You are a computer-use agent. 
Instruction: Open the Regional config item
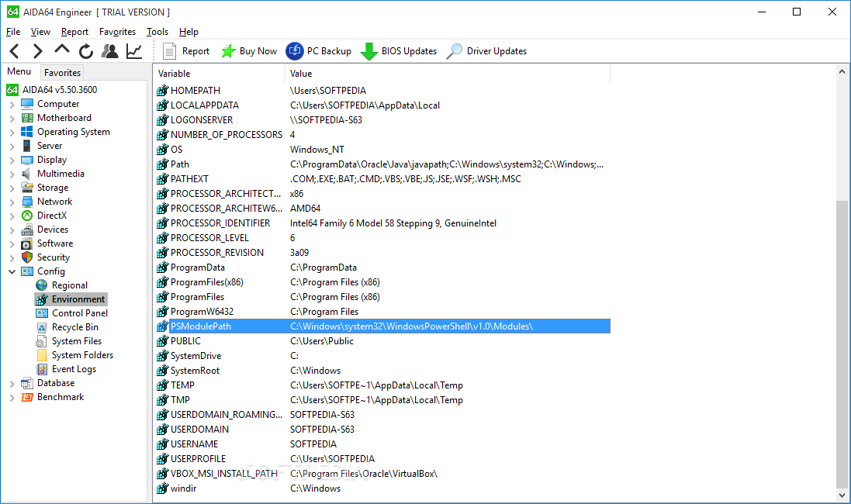point(70,285)
